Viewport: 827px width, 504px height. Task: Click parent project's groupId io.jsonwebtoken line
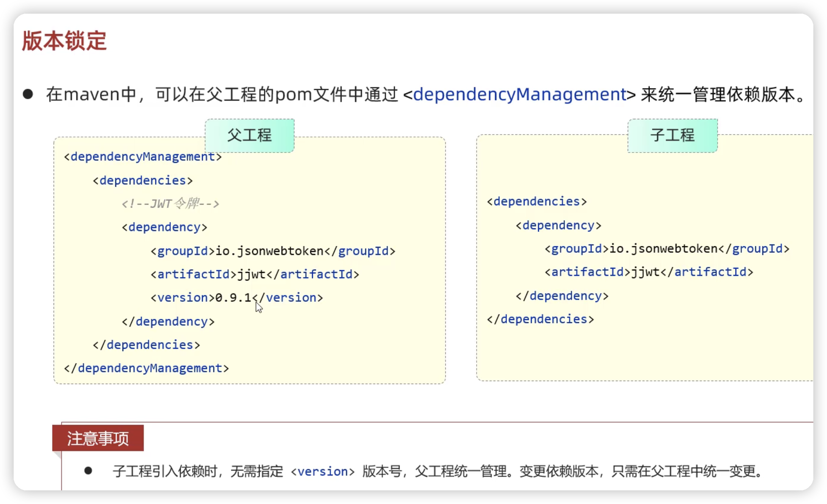[273, 251]
